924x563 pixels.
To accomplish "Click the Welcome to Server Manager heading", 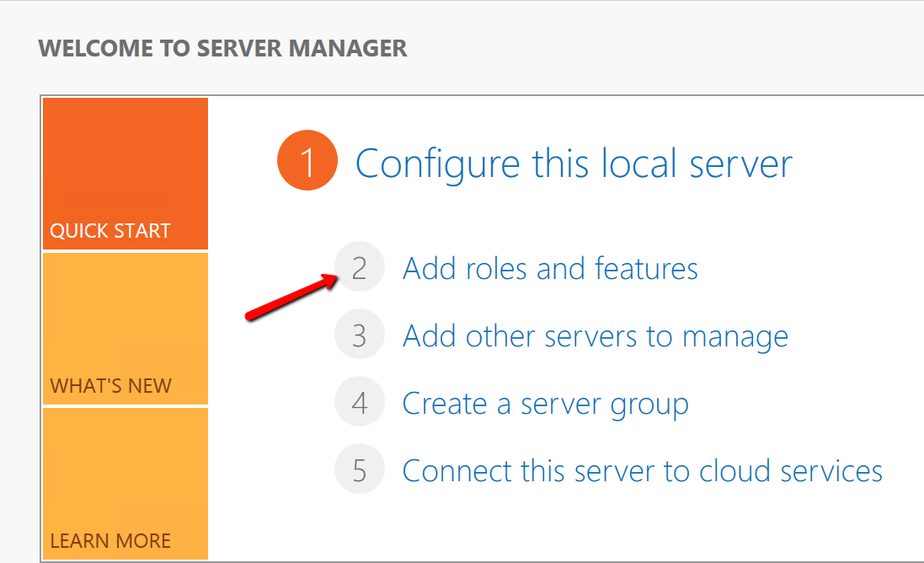I will 223,48.
